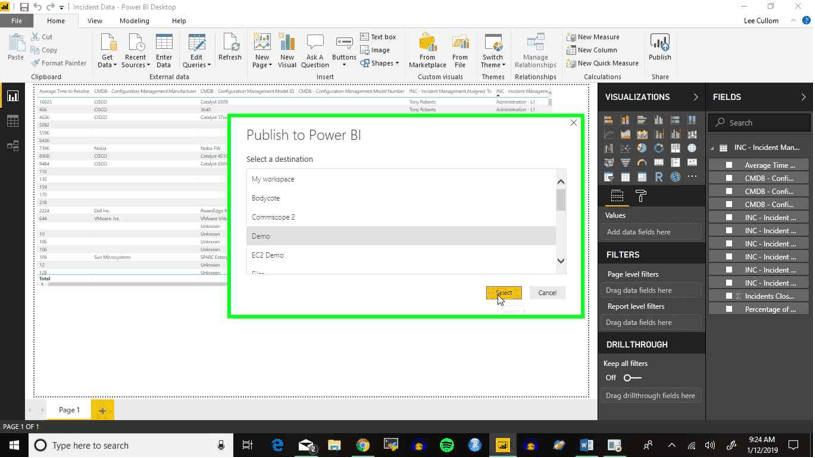Select the Funnel visualization icon
The width and height of the screenshot is (815, 458).
coord(625,163)
